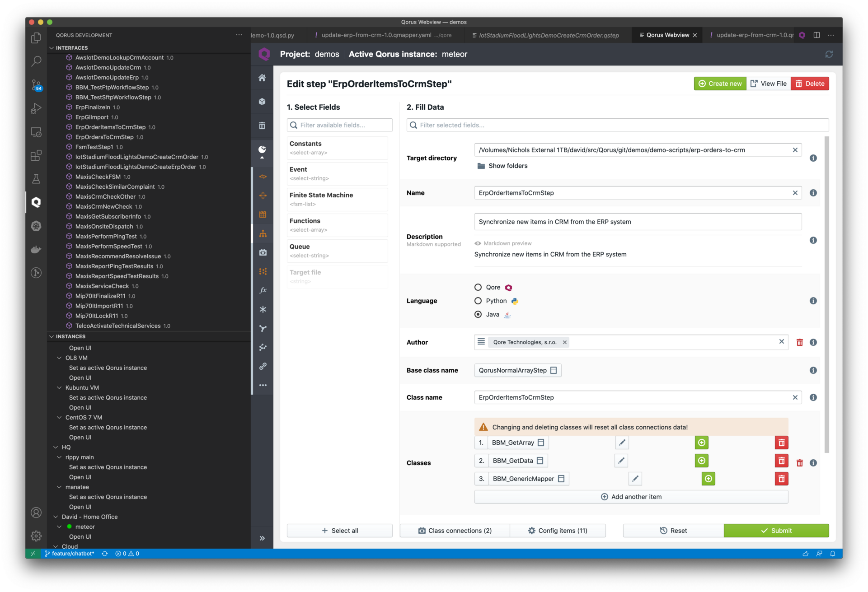Open the BBM_GenericMapper class dropdown

point(529,479)
